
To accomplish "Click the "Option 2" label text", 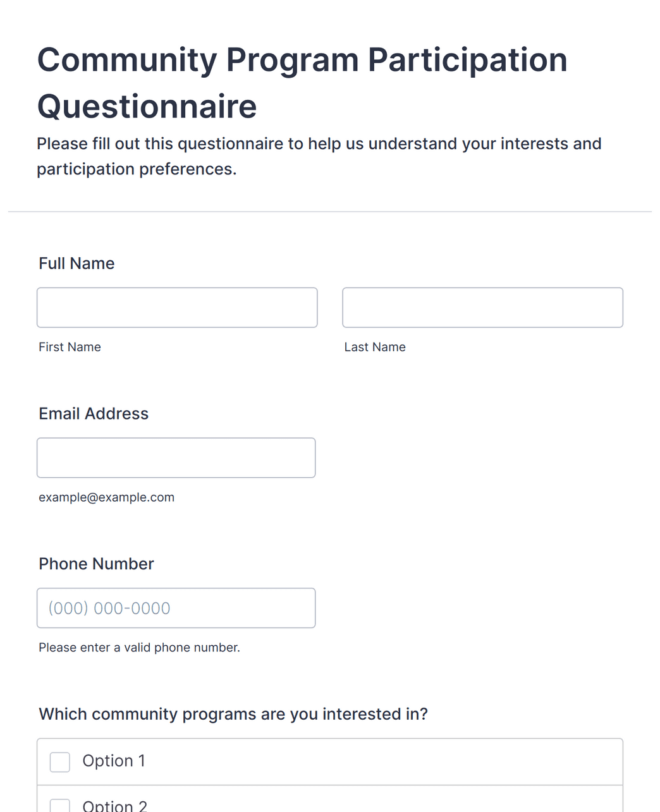I will (x=115, y=806).
